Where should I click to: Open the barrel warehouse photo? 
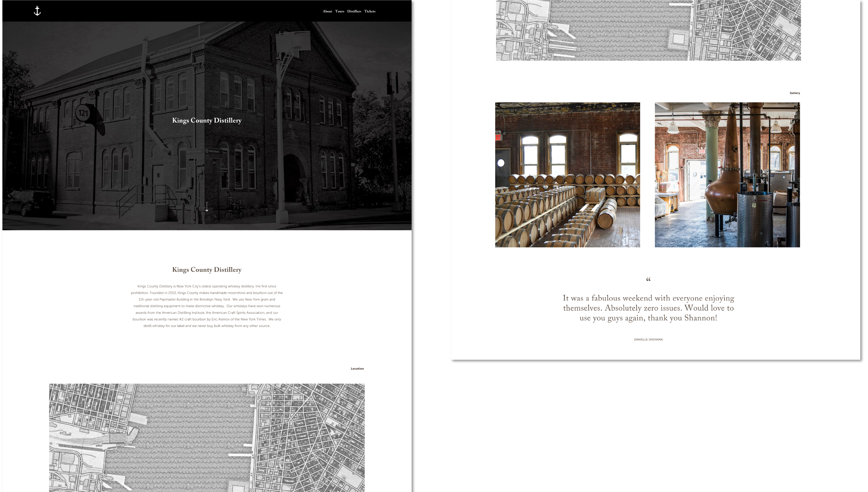pos(567,175)
